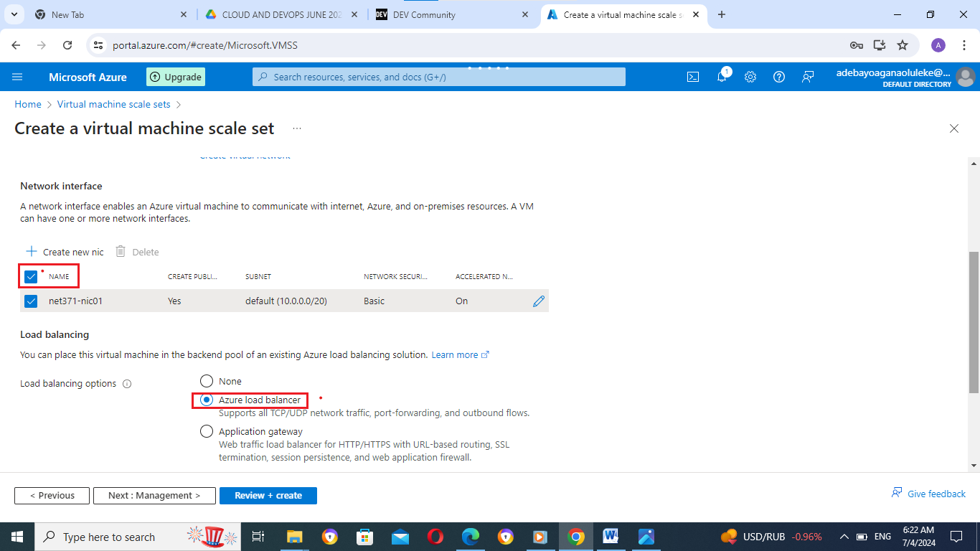Select the Application gateway option
This screenshot has width=980, height=551.
207,432
